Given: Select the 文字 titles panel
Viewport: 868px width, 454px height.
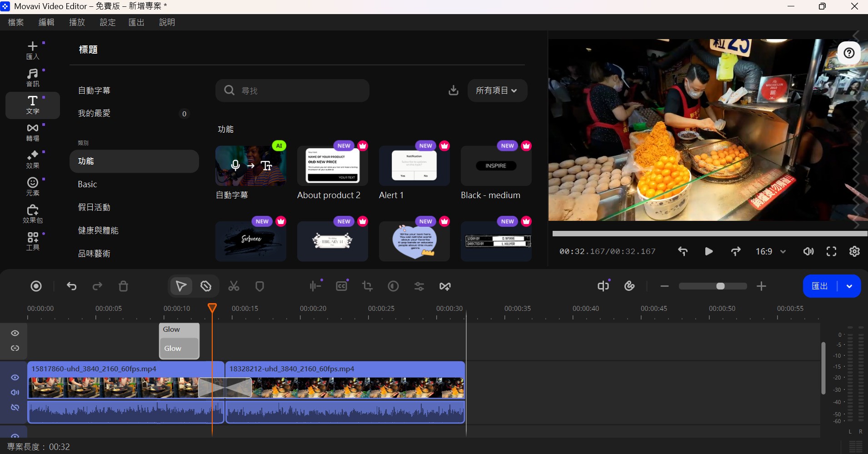Looking at the screenshot, I should (x=33, y=105).
